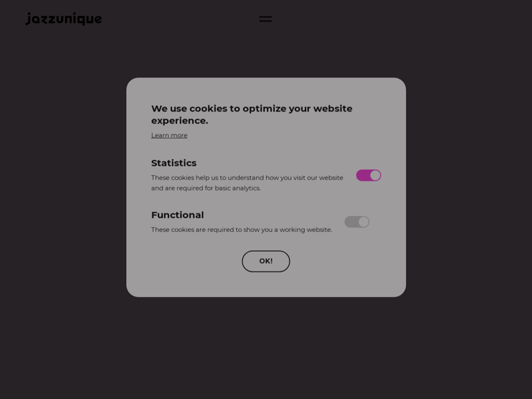The height and width of the screenshot is (399, 532).
Task: Click the Functional cookies description text
Action: coord(242,230)
